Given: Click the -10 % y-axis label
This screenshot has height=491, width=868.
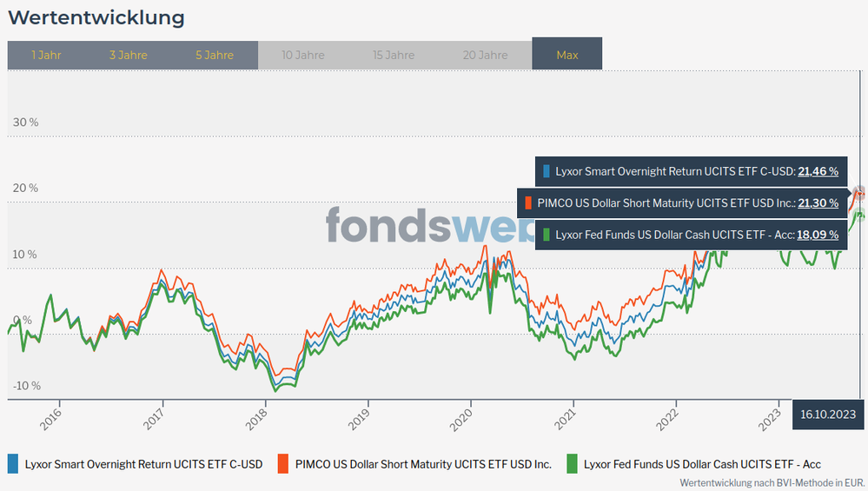Looking at the screenshot, I should [27, 386].
